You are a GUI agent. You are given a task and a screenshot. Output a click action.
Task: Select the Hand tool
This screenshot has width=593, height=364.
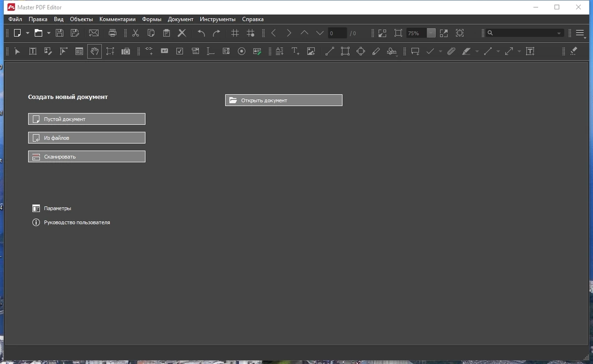pyautogui.click(x=94, y=51)
